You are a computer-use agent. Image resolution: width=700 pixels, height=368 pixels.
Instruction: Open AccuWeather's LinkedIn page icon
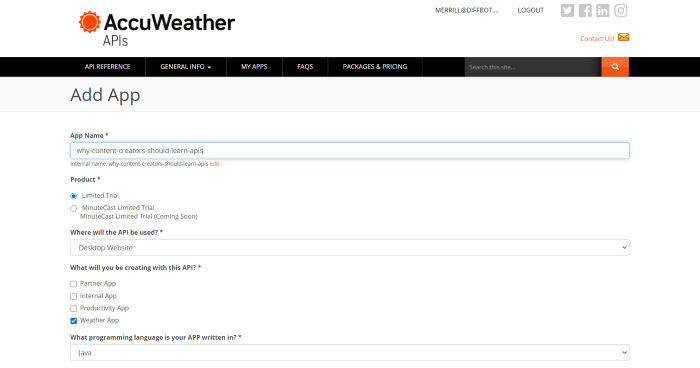603,10
